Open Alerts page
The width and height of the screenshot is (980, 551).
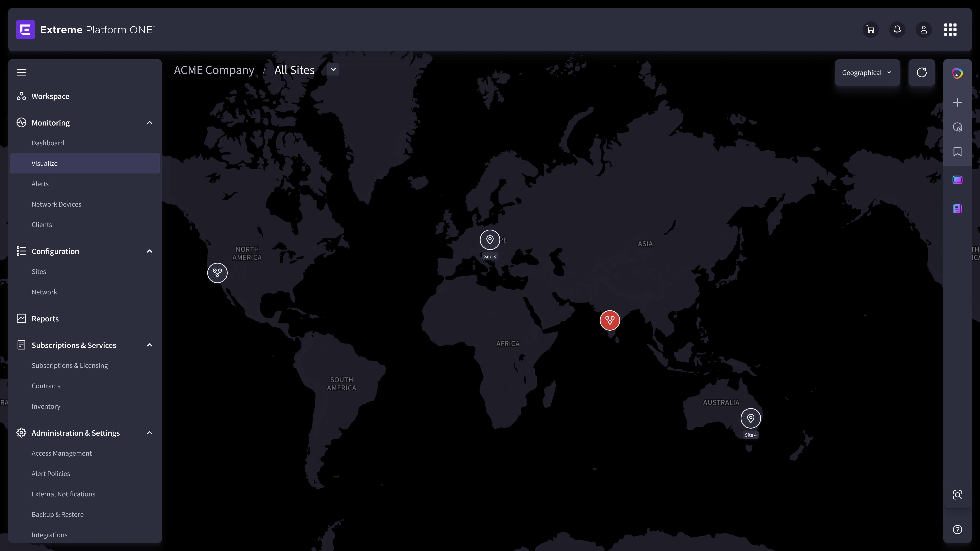(40, 184)
